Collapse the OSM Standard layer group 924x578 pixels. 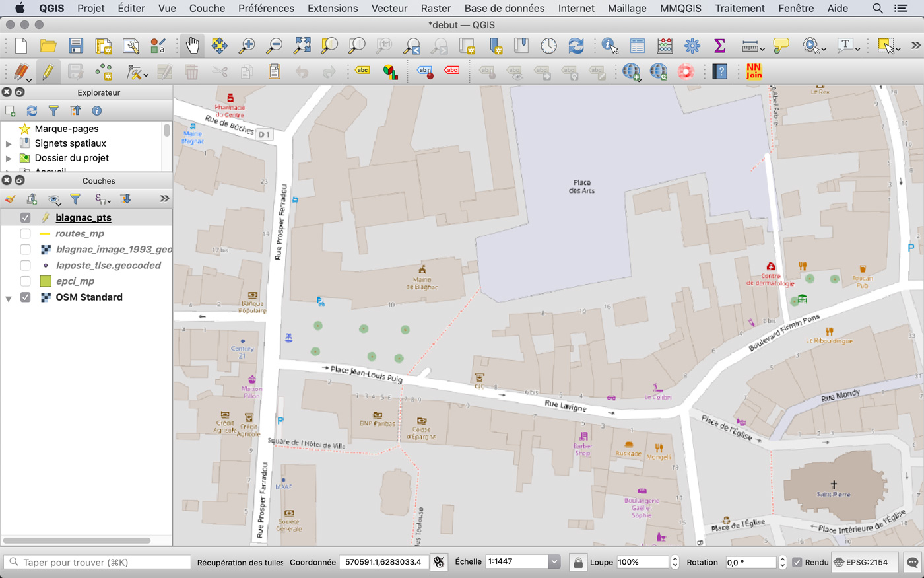click(9, 298)
